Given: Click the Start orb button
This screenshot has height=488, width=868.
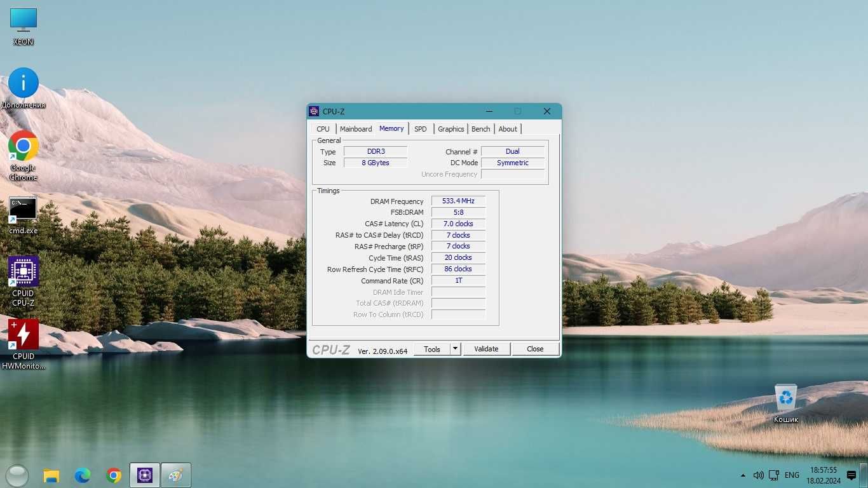Looking at the screenshot, I should (x=17, y=475).
